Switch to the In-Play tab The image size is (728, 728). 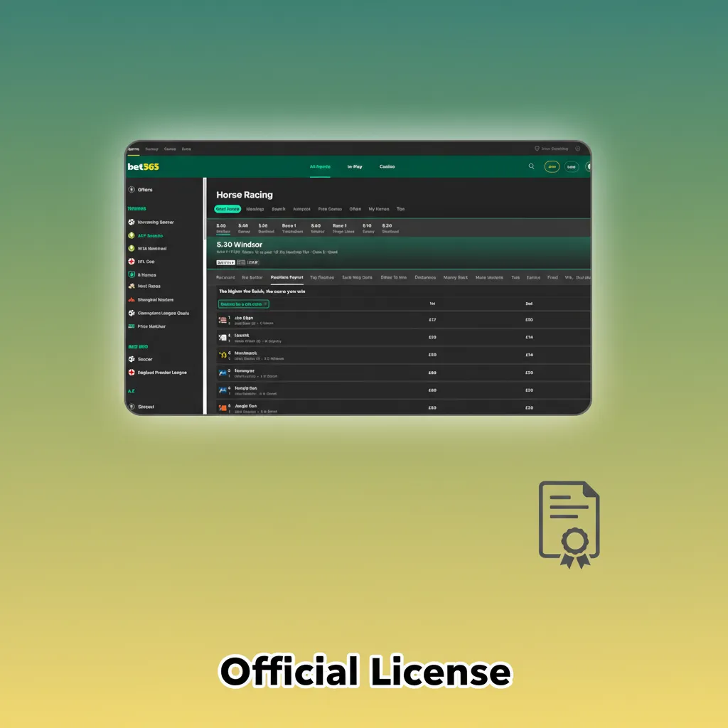(354, 166)
